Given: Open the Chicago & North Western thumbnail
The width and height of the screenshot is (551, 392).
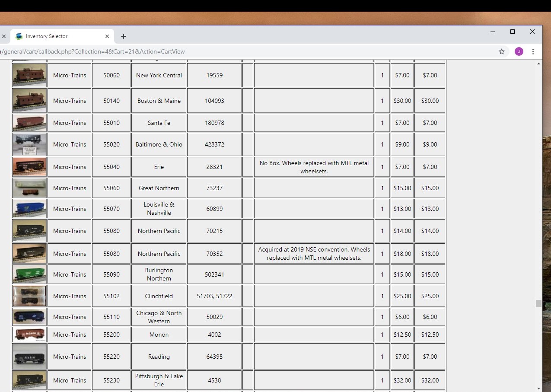Looking at the screenshot, I should (x=29, y=317).
